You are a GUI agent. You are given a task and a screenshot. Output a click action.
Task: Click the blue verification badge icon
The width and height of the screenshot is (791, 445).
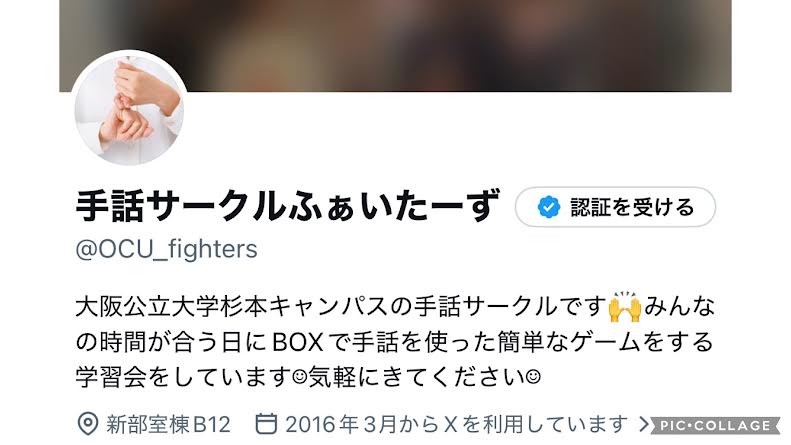point(548,207)
